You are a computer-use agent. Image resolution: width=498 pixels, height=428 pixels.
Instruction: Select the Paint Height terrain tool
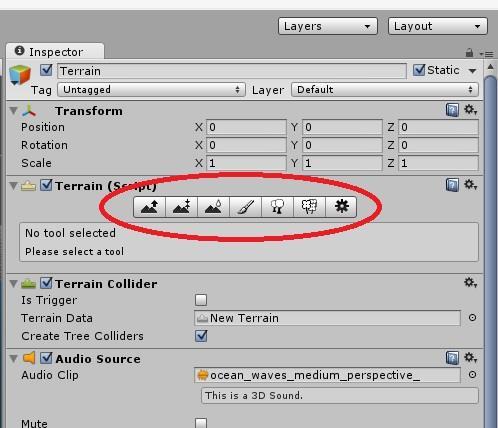tap(181, 207)
